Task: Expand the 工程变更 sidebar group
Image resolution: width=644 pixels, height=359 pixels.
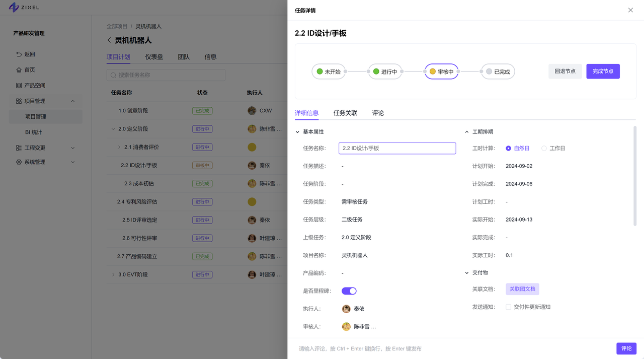Action: click(73, 148)
